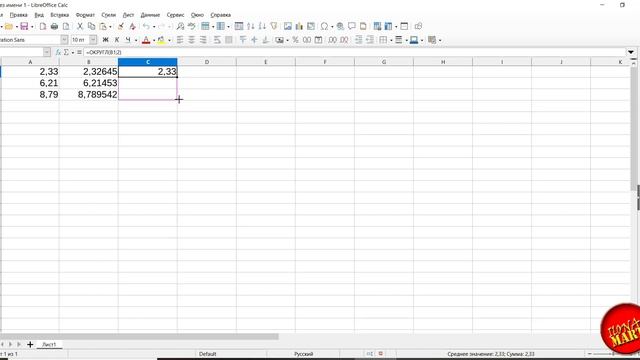Click the Sum sigma icon

click(x=66, y=52)
